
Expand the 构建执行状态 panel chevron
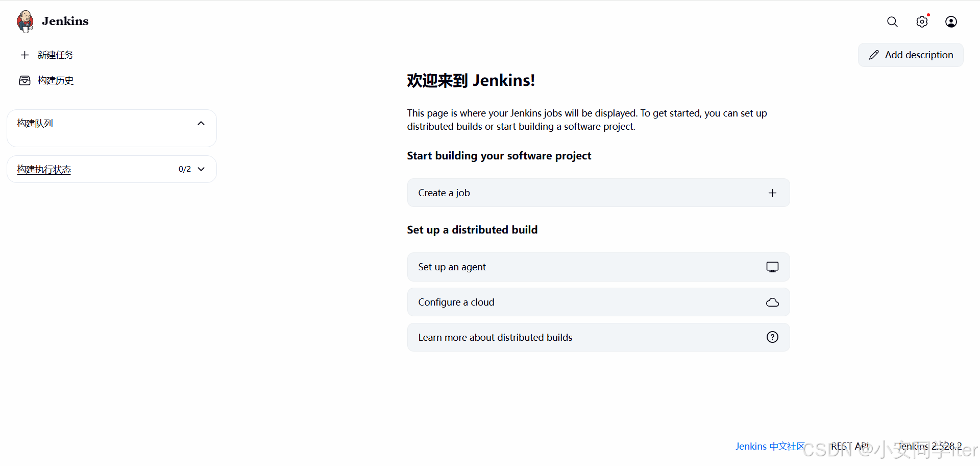tap(201, 169)
